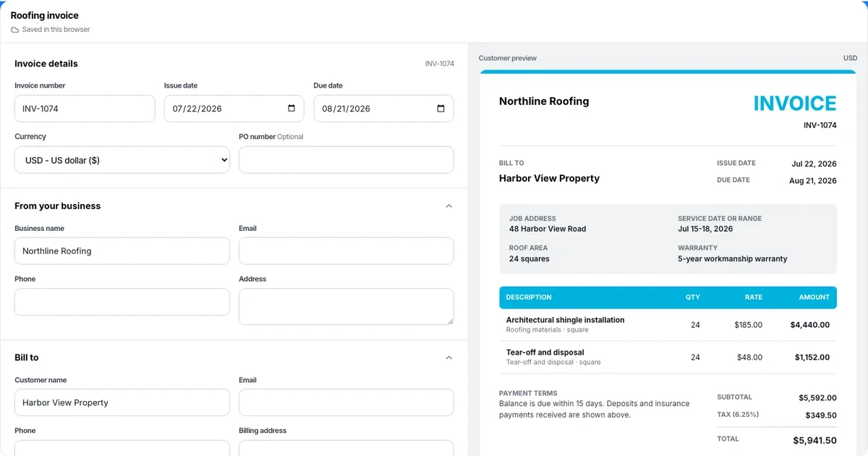Click the Jul 15-18, 2026 service date

coord(705,229)
